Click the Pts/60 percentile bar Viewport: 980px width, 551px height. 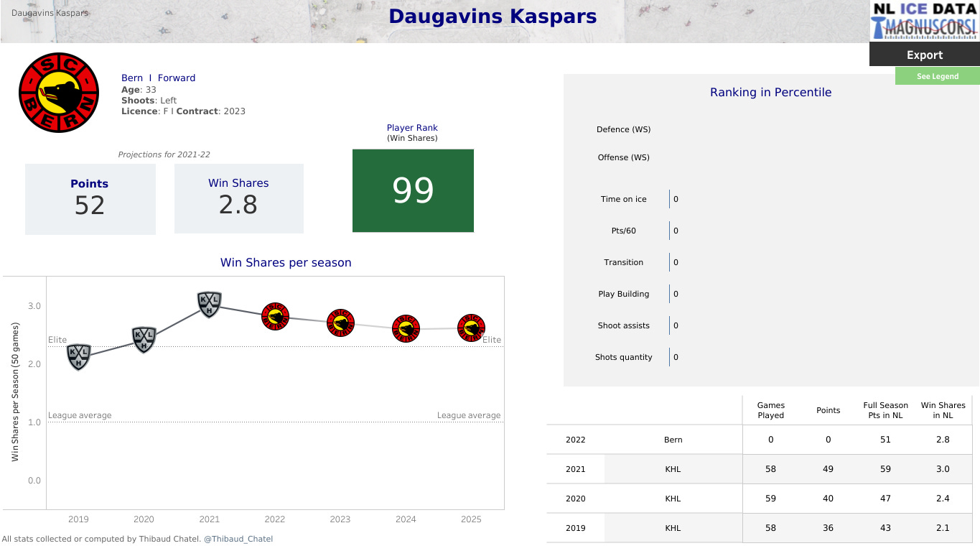(669, 231)
